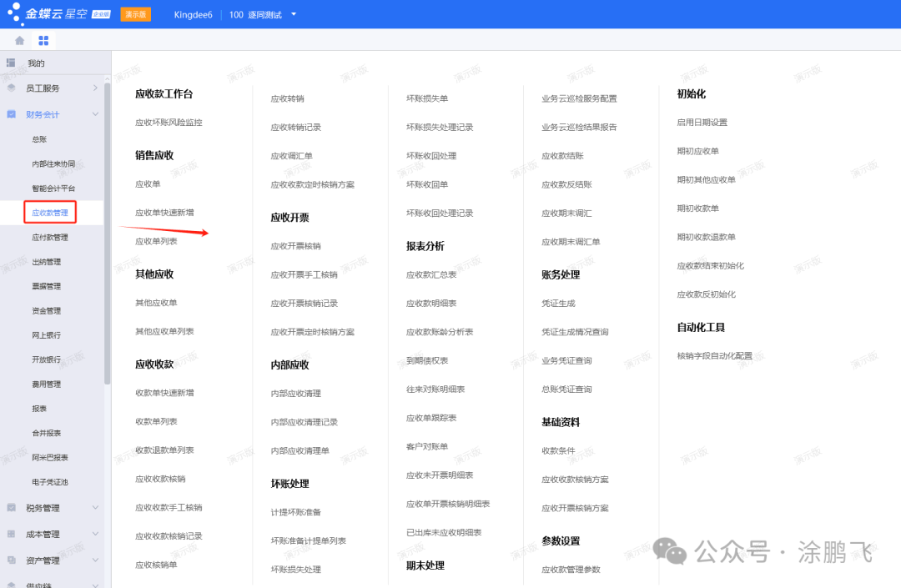The image size is (901, 588).
Task: Click the sidebar vertical scrollbar
Action: 107,234
